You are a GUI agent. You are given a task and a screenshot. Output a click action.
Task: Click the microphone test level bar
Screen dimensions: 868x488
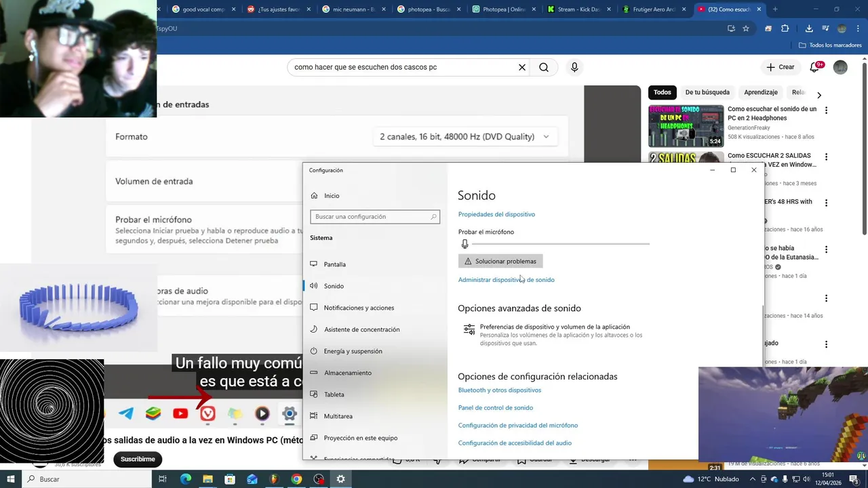pyautogui.click(x=560, y=243)
